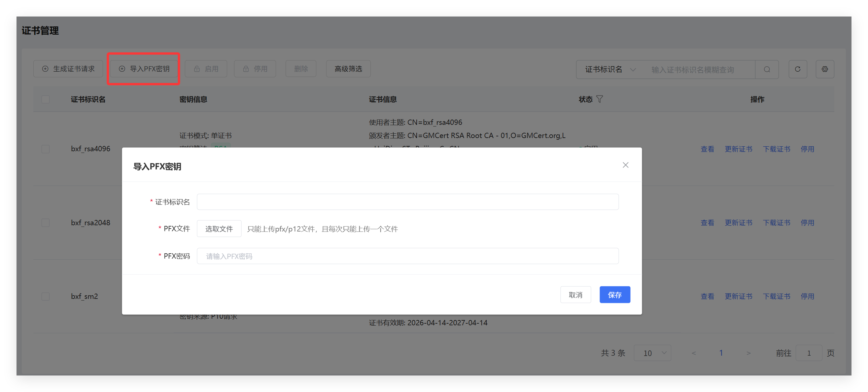Screen dimensions: 868x392
Task: Go to the previous page arrow
Action: coord(693,353)
